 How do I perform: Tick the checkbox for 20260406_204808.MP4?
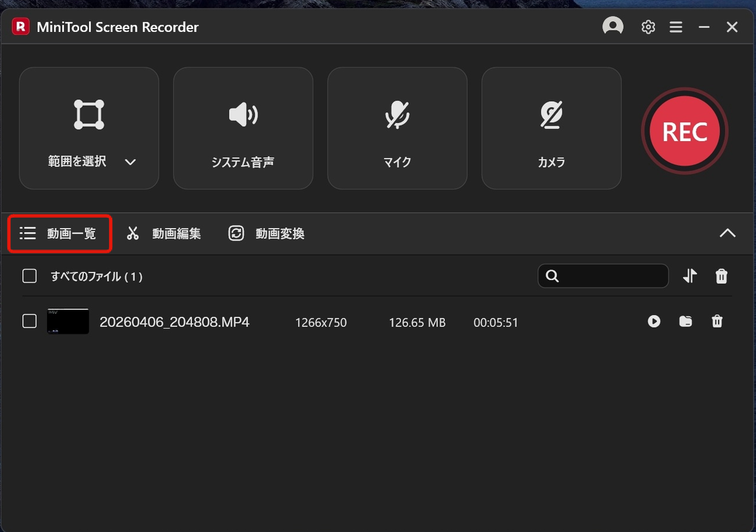click(30, 321)
